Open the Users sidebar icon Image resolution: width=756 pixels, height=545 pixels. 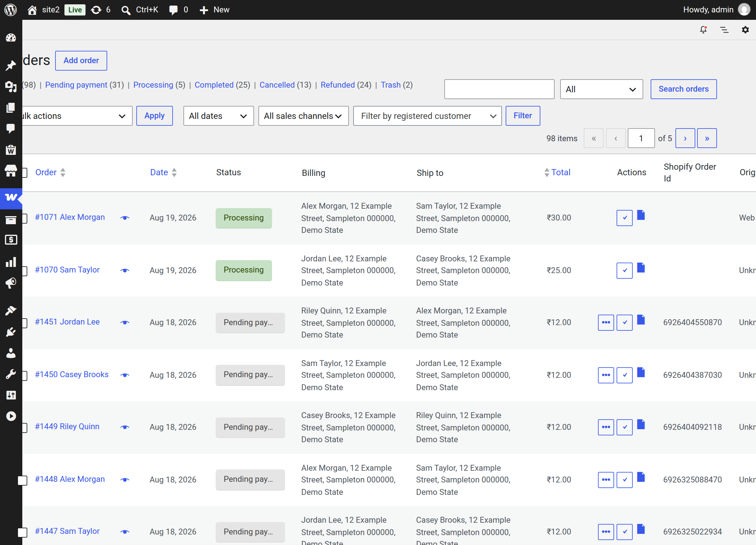pyautogui.click(x=11, y=353)
